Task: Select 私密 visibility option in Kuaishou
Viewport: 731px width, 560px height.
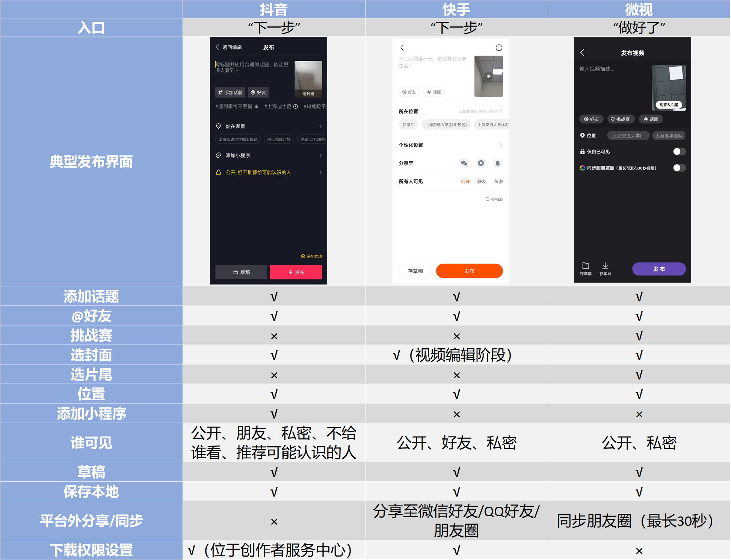Action: (498, 182)
